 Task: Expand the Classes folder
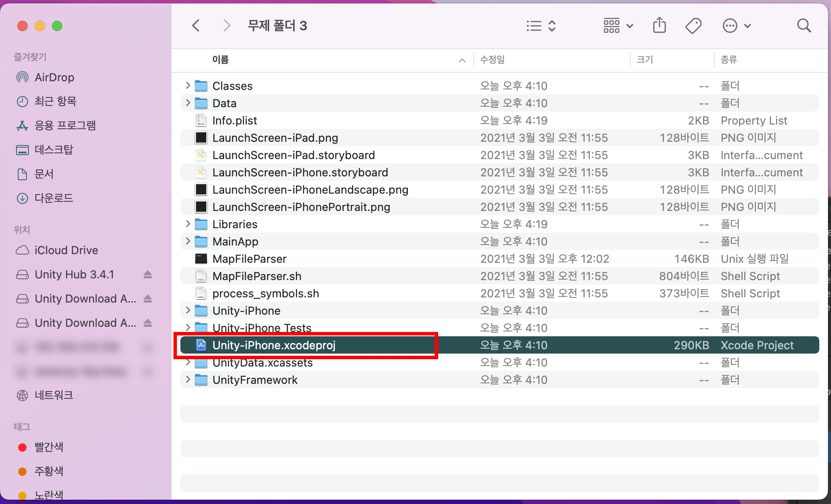click(x=188, y=86)
